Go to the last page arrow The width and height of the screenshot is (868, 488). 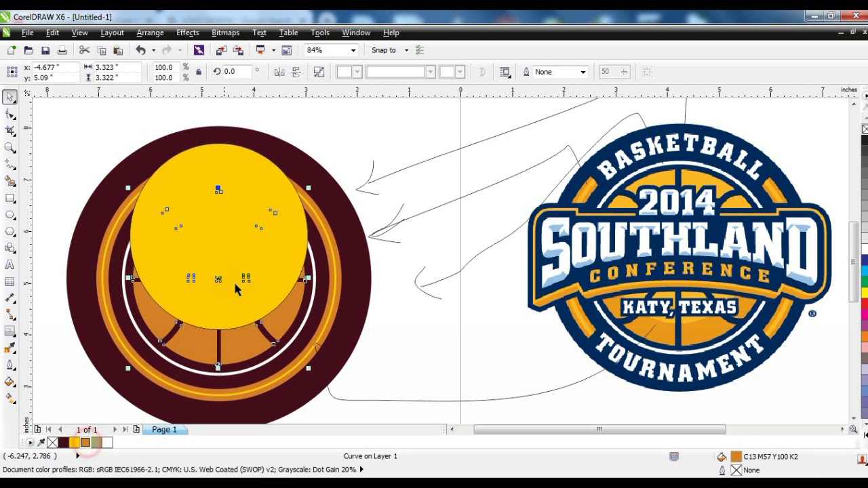click(x=125, y=430)
